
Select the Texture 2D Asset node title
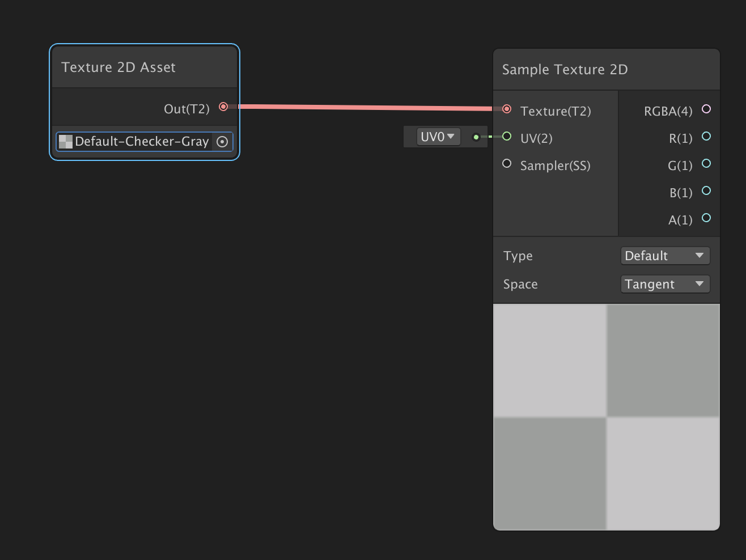click(x=118, y=67)
